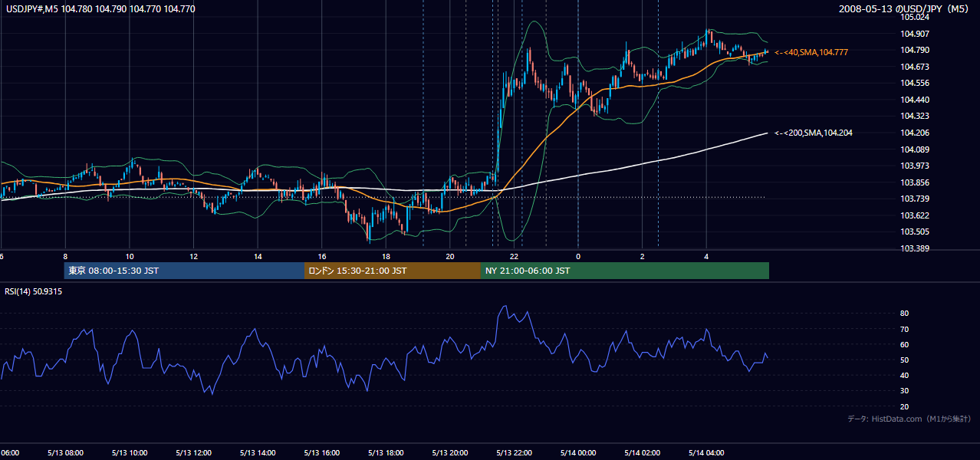
Task: Select the NY 21:00-06:00 JST session bar
Action: pos(625,271)
